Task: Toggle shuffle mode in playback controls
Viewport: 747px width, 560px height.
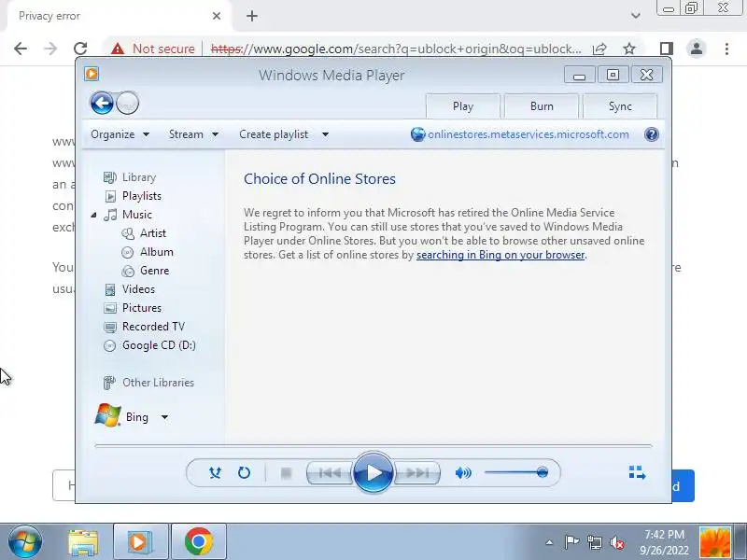Action: (x=215, y=472)
